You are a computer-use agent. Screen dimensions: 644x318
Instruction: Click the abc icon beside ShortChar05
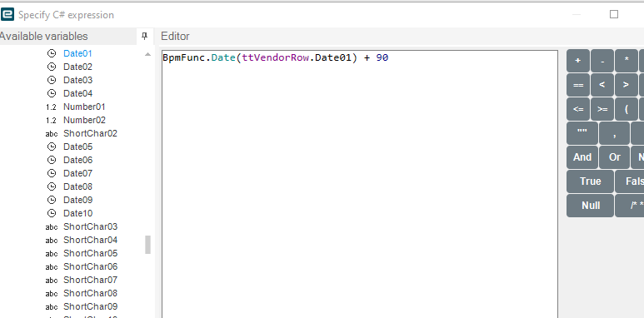[52, 254]
